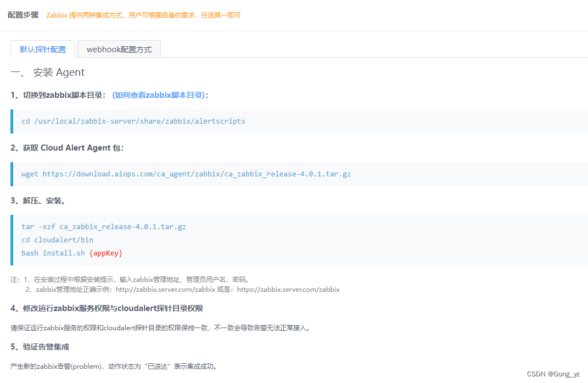
Task: Open the webhook配置方式 tab
Action: [x=119, y=49]
